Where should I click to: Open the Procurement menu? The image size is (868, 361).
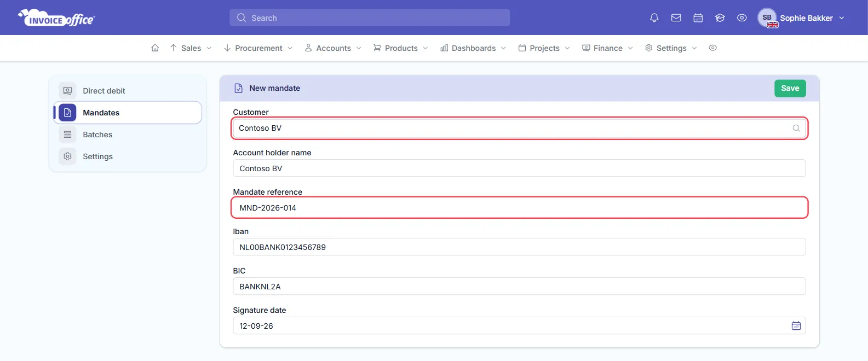click(x=258, y=48)
